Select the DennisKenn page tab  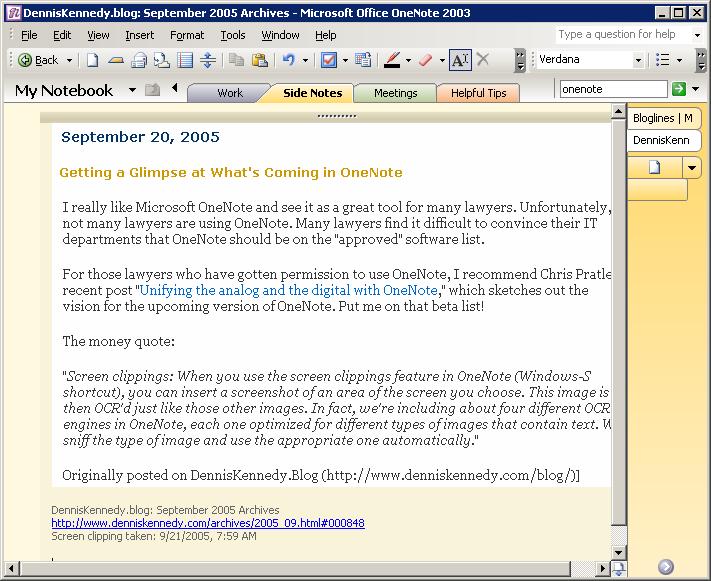pos(663,140)
